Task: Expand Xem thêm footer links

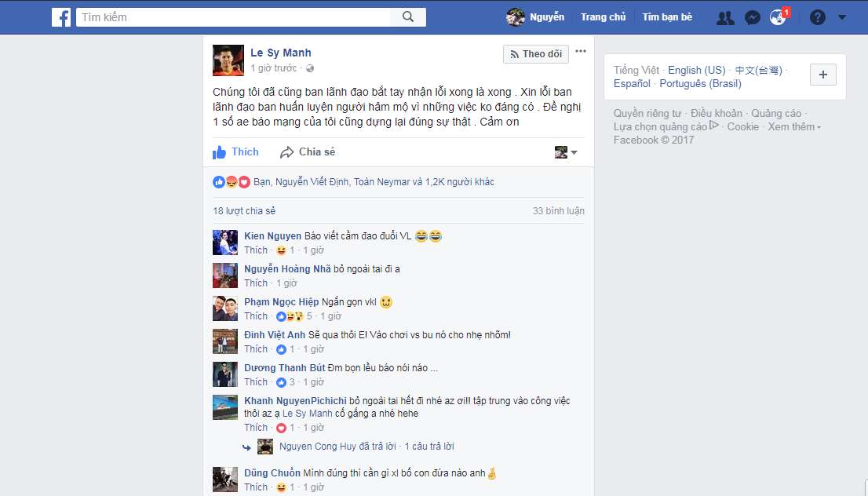Action: point(793,127)
